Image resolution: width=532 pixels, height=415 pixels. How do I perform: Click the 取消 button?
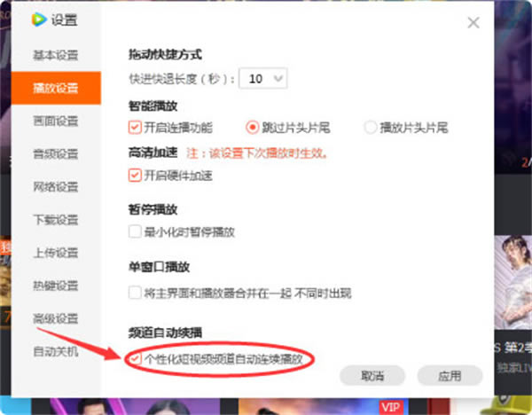(372, 376)
